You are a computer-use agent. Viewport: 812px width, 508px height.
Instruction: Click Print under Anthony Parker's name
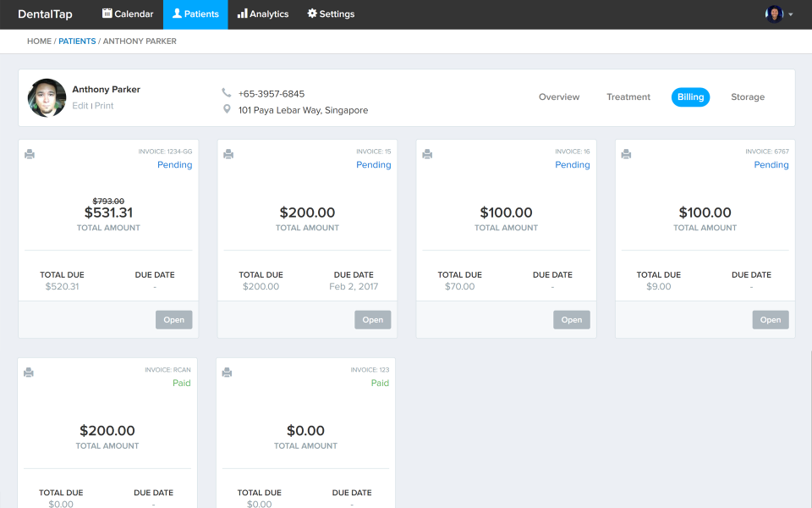click(104, 106)
